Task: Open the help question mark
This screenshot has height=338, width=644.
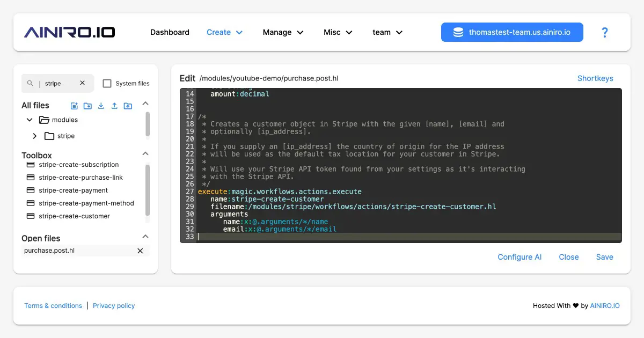Action: [x=605, y=32]
